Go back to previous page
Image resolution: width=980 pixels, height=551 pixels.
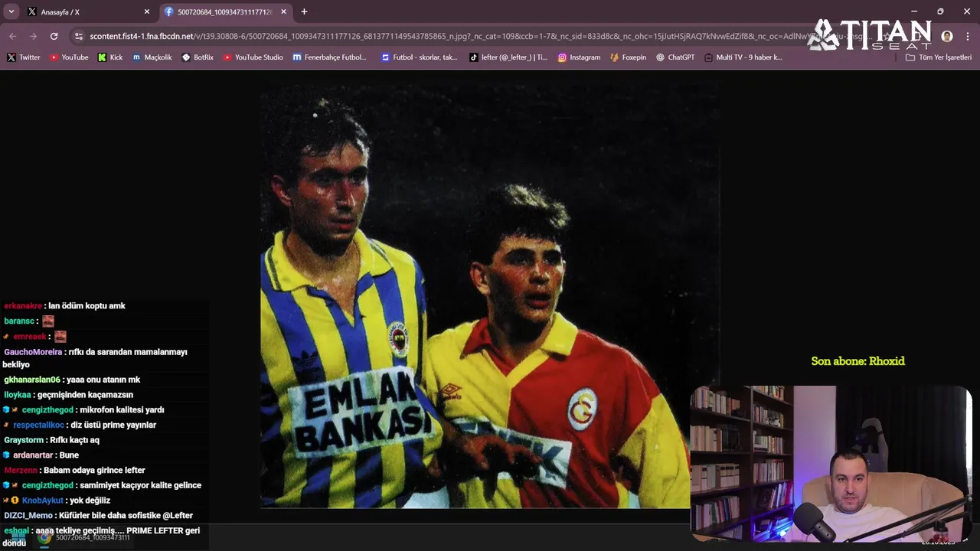(12, 36)
